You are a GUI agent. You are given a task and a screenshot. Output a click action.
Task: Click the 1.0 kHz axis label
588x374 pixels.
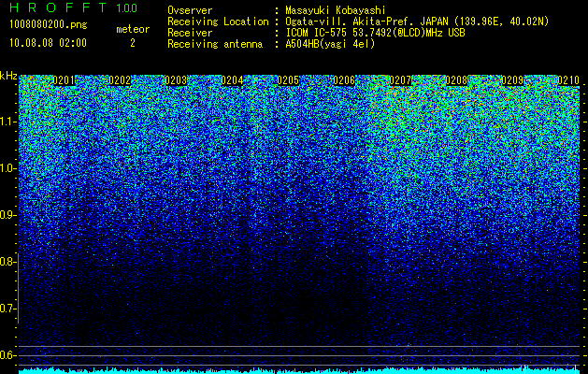[x=7, y=169]
